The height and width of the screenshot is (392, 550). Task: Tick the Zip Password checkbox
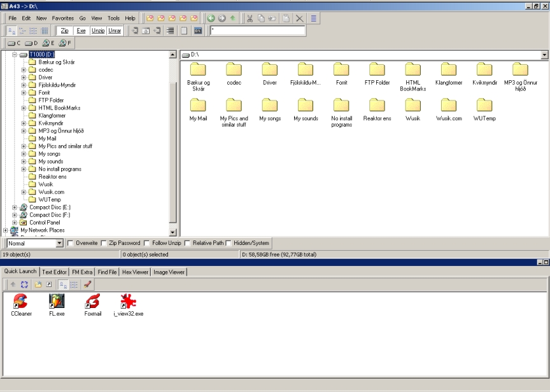point(104,243)
